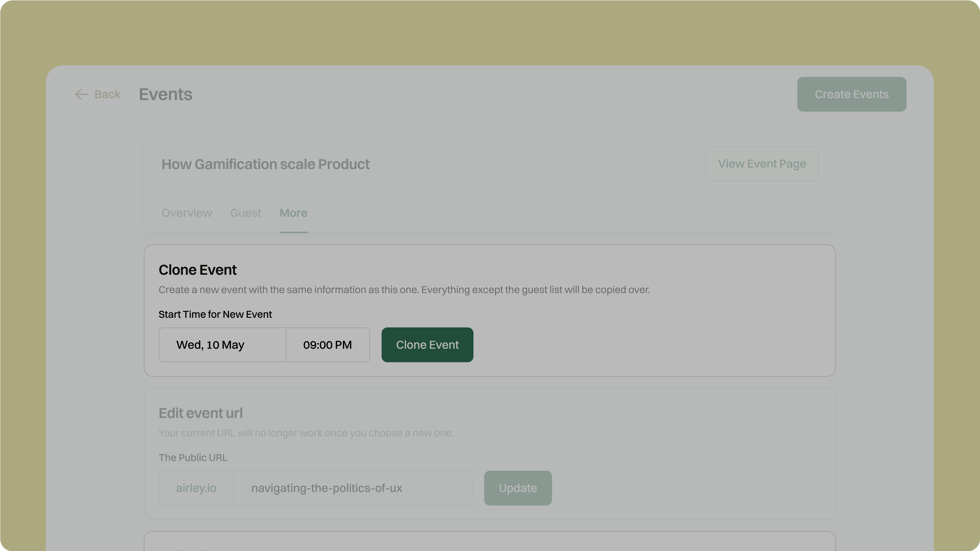The image size is (980, 551).
Task: Open the Wed, 10 May date picker
Action: [222, 345]
